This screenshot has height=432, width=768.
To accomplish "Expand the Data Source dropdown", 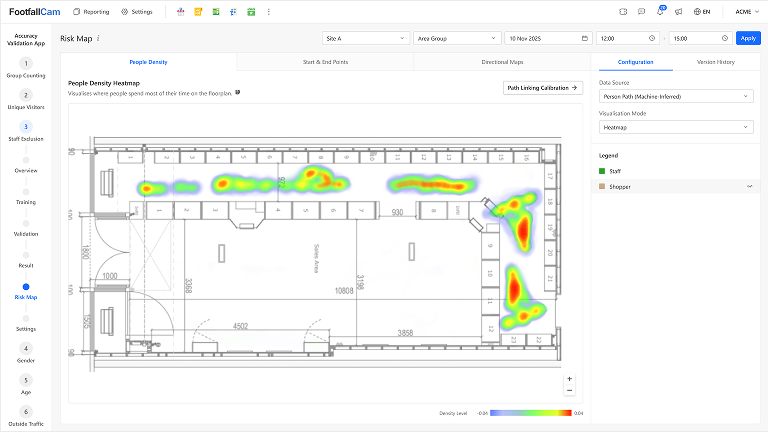I will click(x=675, y=97).
